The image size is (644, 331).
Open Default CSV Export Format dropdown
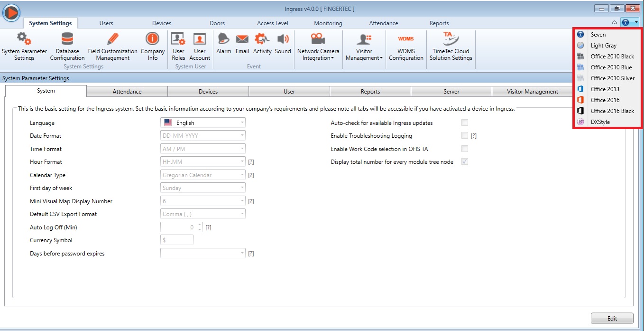pyautogui.click(x=203, y=214)
